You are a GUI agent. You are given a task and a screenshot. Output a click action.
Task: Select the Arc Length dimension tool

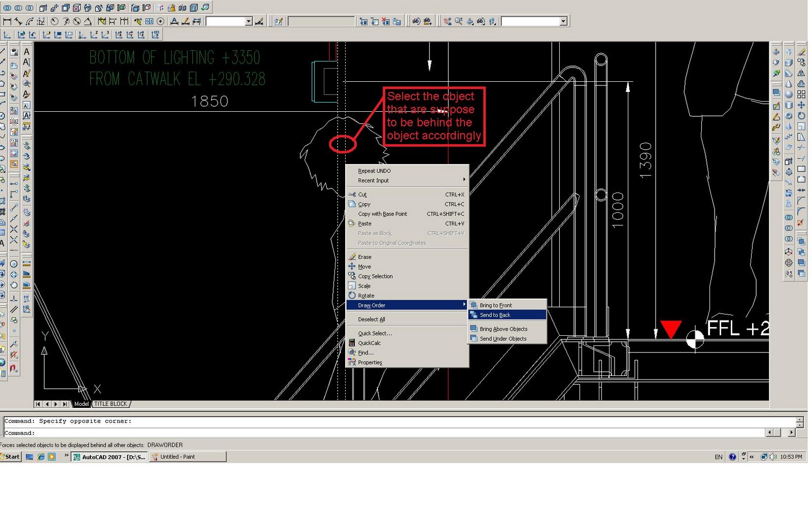coord(29,21)
